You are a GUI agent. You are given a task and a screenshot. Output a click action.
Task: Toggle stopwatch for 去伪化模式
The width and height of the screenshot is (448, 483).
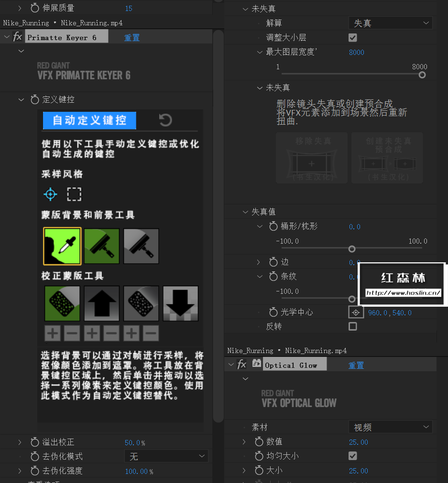pyautogui.click(x=35, y=456)
